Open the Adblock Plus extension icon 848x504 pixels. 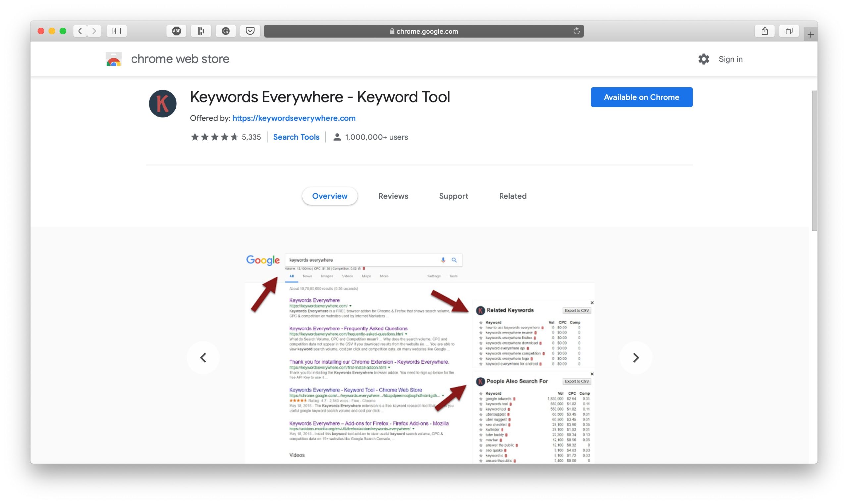[176, 31]
